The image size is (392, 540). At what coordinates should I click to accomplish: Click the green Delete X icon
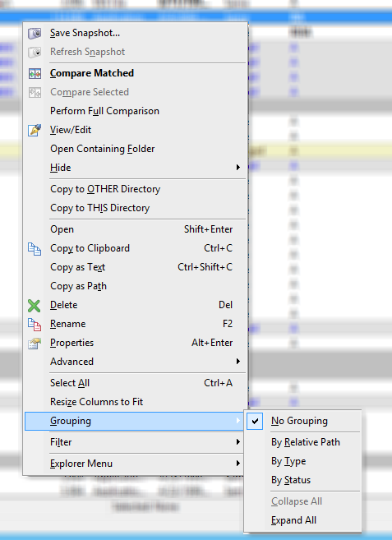pos(34,306)
